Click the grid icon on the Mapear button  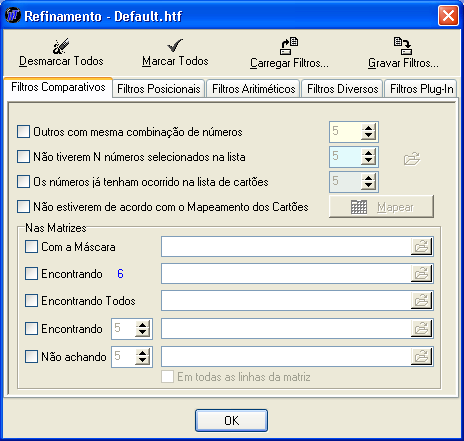pyautogui.click(x=359, y=207)
